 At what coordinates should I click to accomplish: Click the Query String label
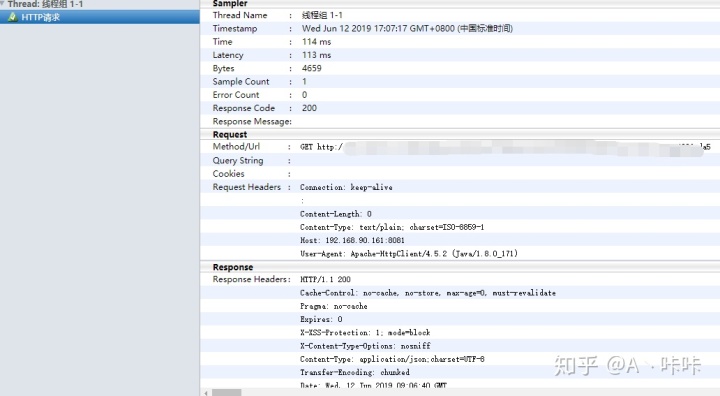point(238,161)
